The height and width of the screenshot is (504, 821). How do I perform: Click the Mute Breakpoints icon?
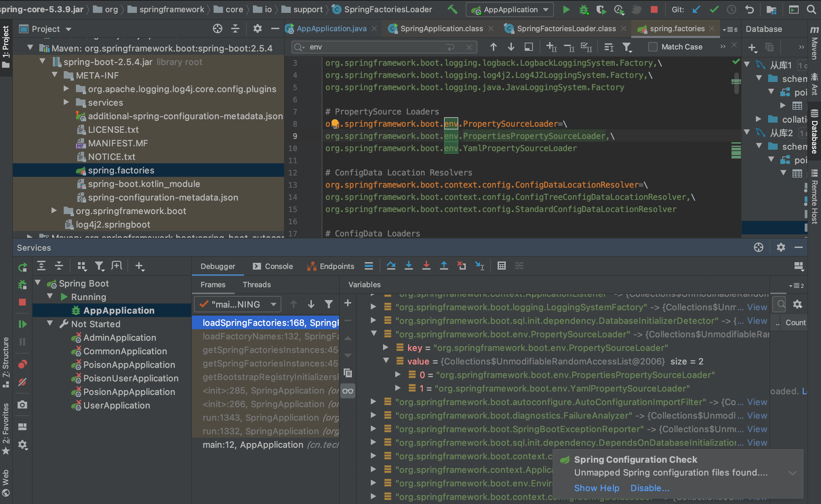(22, 382)
